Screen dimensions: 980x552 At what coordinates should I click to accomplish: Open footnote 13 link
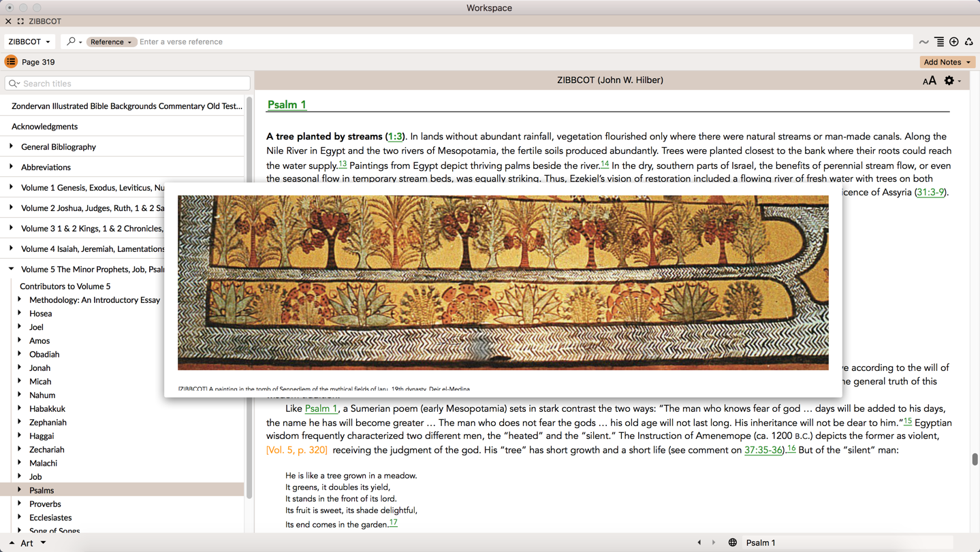click(343, 164)
